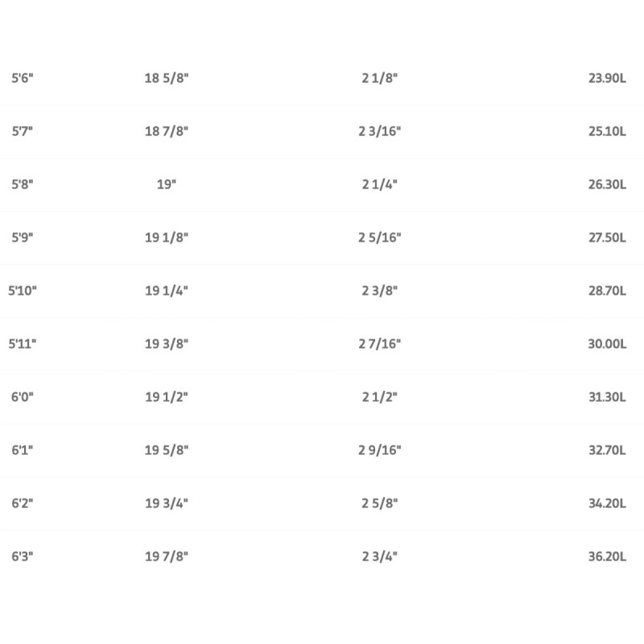The image size is (644, 644).
Task: Select the 36.20L volume cell
Action: [x=607, y=556]
